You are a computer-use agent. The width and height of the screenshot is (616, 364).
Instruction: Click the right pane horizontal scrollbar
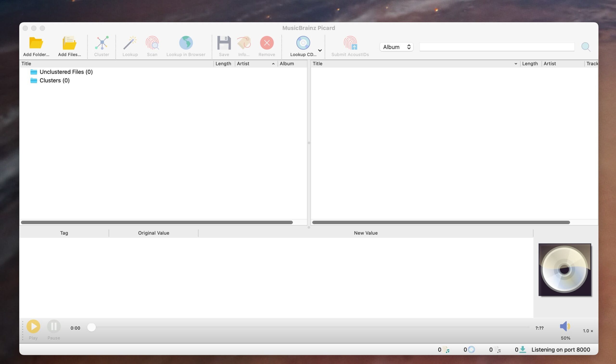tap(441, 223)
